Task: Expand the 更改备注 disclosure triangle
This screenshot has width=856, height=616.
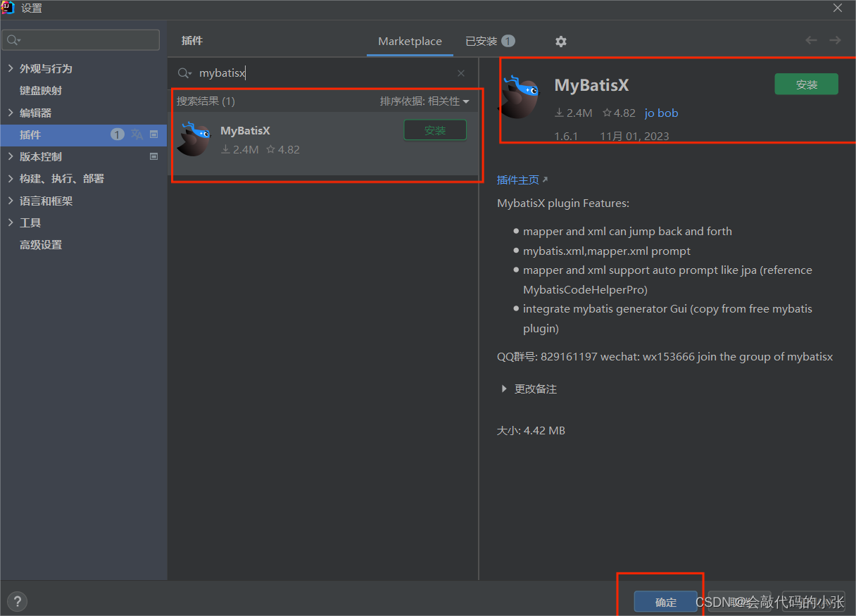Action: [504, 389]
